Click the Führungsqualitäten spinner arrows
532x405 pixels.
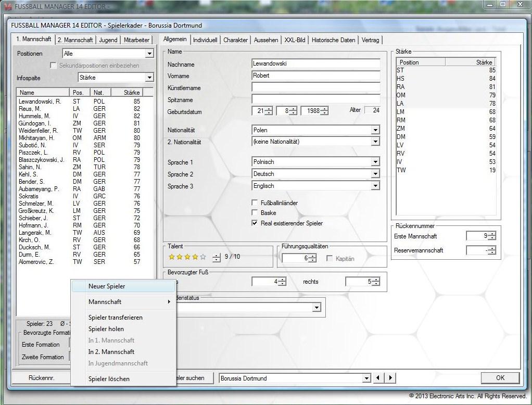(312, 258)
